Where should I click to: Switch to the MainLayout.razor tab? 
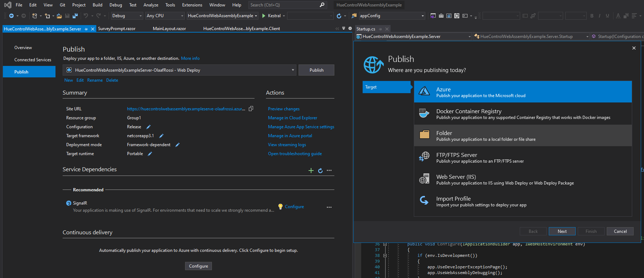pyautogui.click(x=169, y=29)
